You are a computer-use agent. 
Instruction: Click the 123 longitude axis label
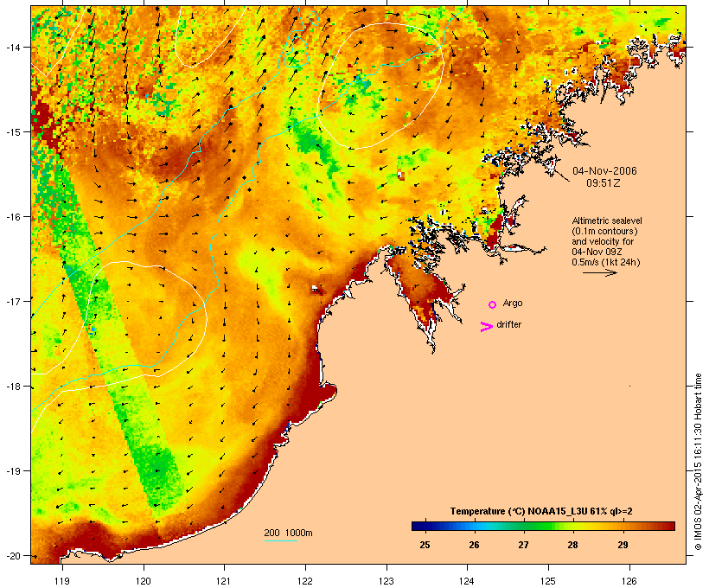pyautogui.click(x=386, y=581)
